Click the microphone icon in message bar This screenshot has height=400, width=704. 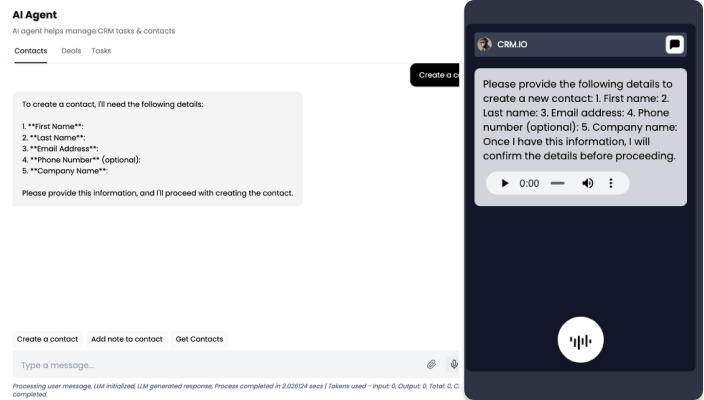(454, 365)
